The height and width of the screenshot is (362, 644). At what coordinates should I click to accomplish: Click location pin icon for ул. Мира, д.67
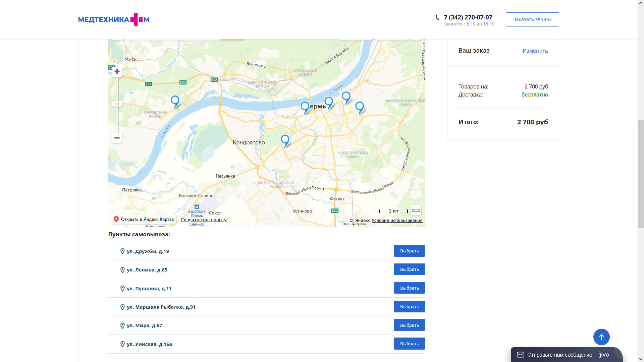pyautogui.click(x=122, y=325)
